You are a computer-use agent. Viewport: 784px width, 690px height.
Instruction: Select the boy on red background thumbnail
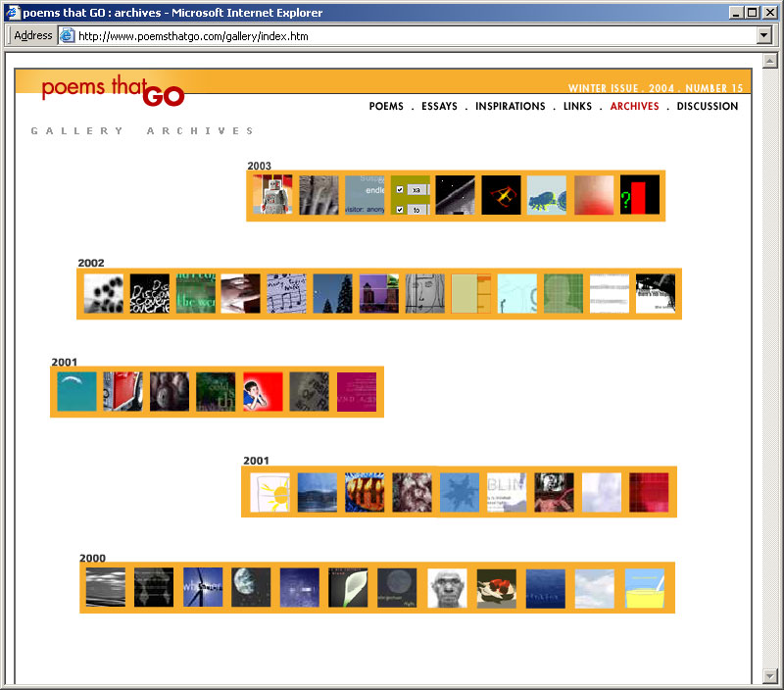coord(263,391)
